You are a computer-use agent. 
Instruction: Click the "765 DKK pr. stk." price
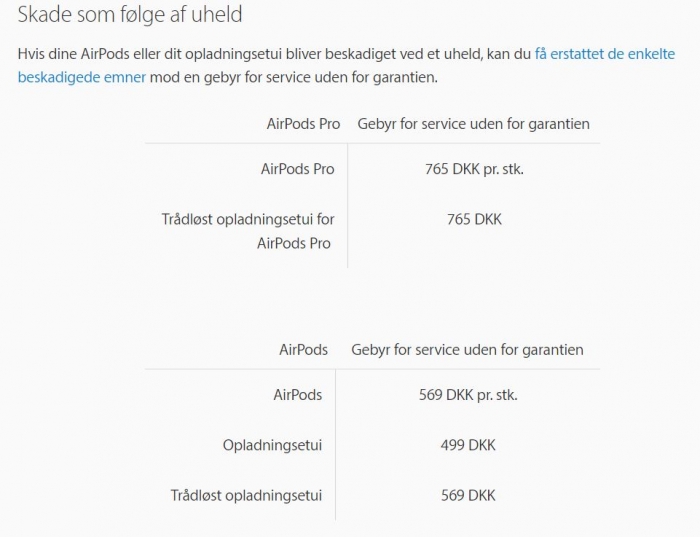474,169
